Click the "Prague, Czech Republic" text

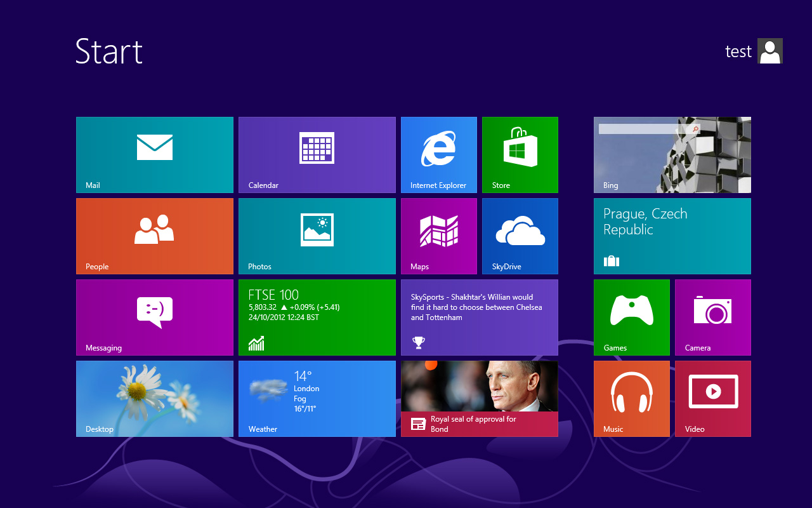click(x=645, y=222)
